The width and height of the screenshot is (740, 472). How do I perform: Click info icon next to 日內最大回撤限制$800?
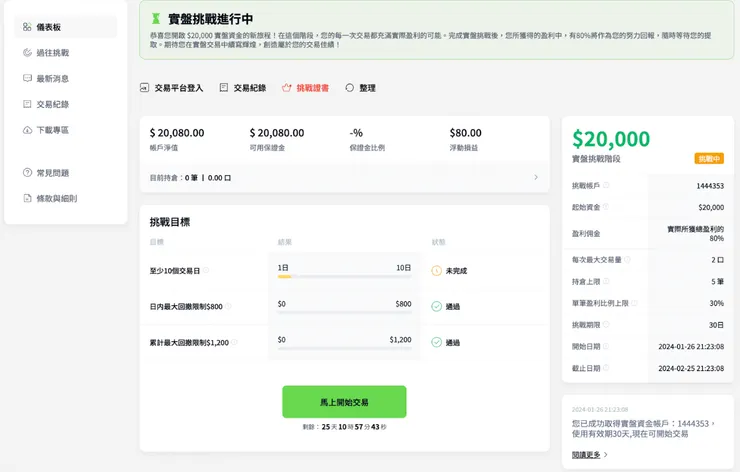(x=228, y=306)
